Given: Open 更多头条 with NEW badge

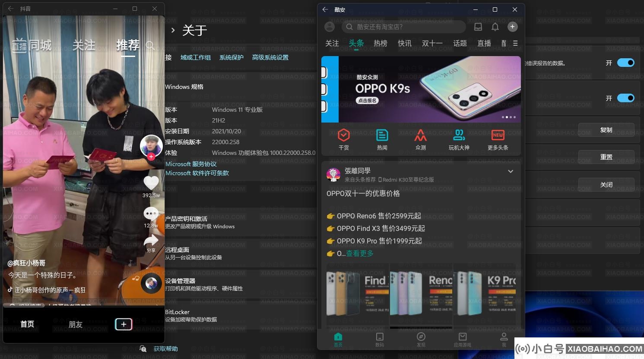Looking at the screenshot, I should coord(498,139).
